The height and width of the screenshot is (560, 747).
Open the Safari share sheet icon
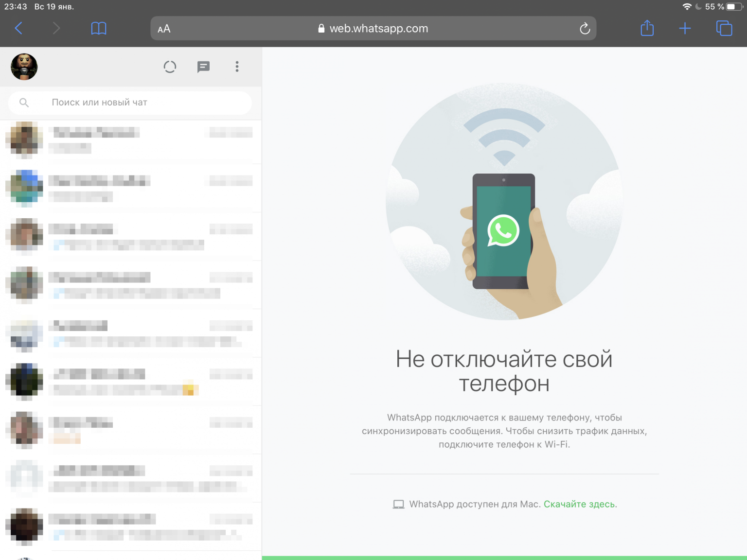647,28
